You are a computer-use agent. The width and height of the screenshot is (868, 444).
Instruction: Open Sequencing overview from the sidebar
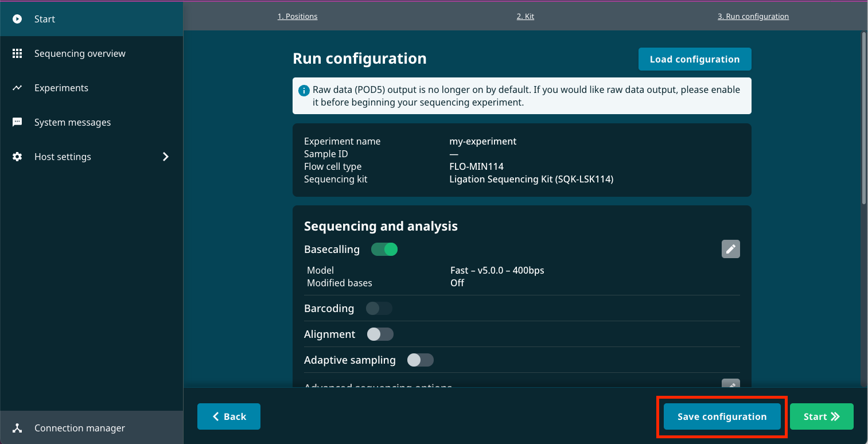[79, 53]
